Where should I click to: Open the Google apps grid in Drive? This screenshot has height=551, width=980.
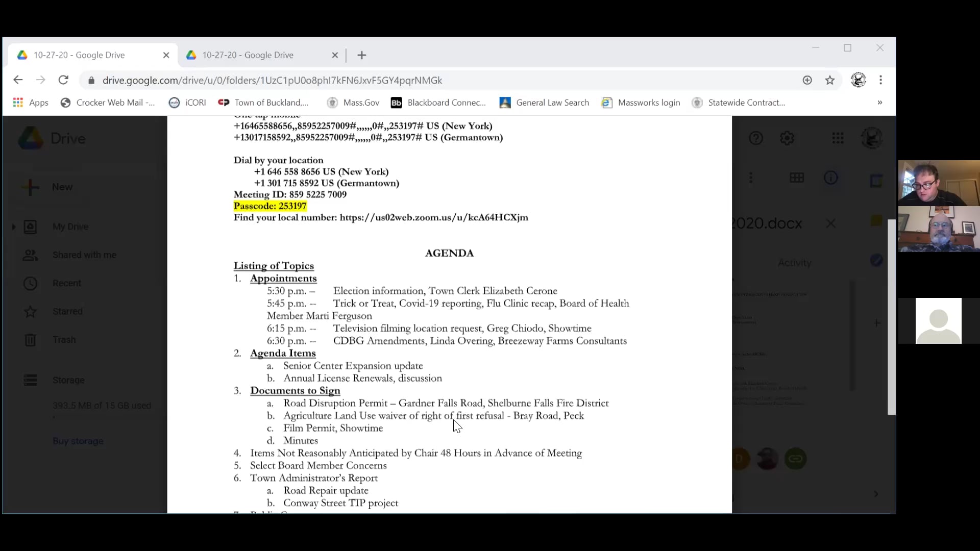point(838,138)
